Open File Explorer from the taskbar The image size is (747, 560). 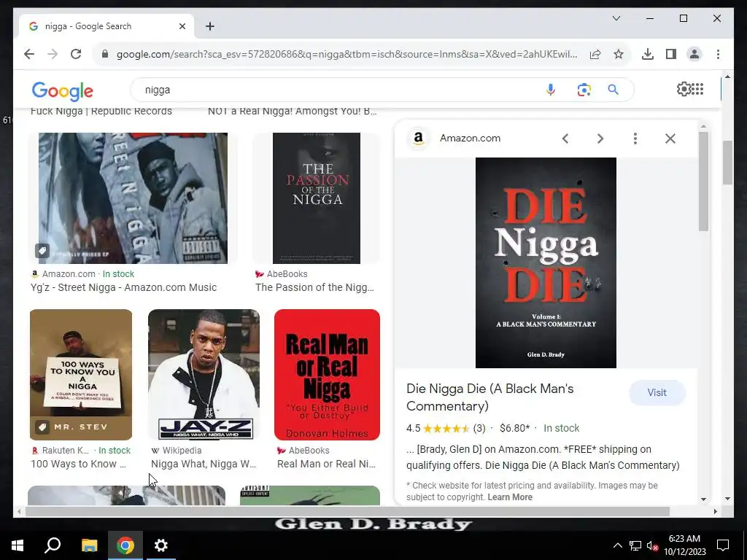tap(89, 545)
